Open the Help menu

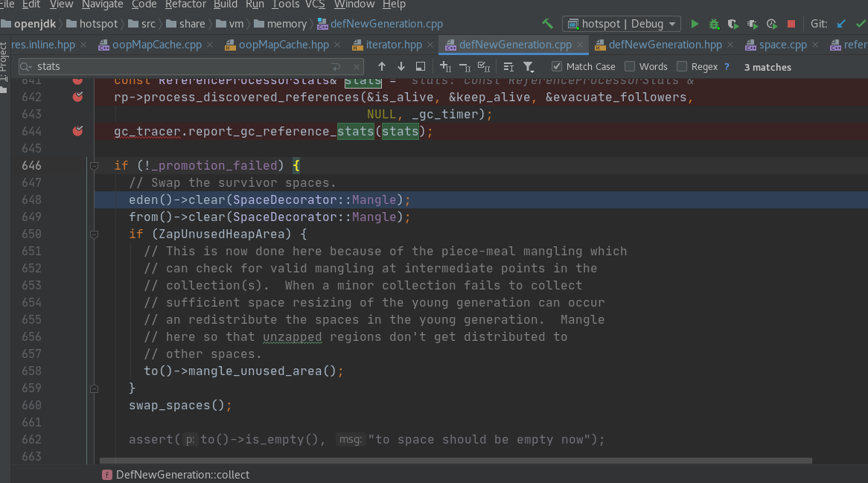pyautogui.click(x=394, y=4)
